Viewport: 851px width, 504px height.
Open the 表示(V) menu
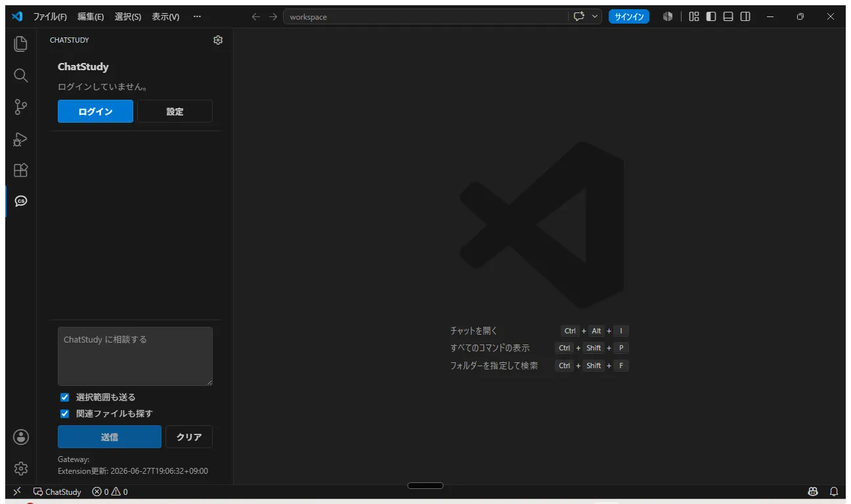tap(165, 17)
